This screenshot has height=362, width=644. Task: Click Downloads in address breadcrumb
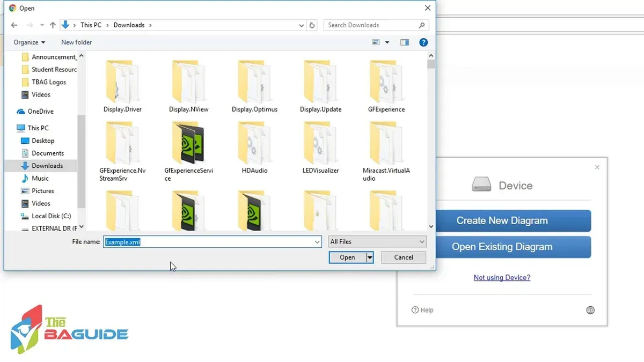129,25
